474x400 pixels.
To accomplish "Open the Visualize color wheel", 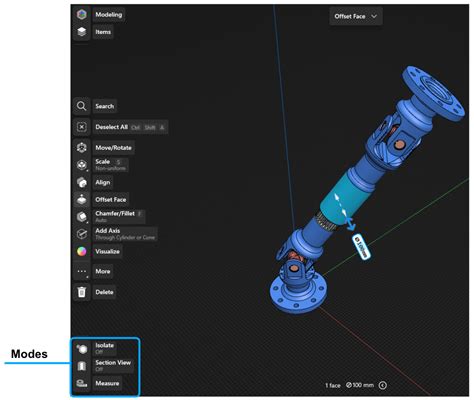I will click(x=82, y=251).
